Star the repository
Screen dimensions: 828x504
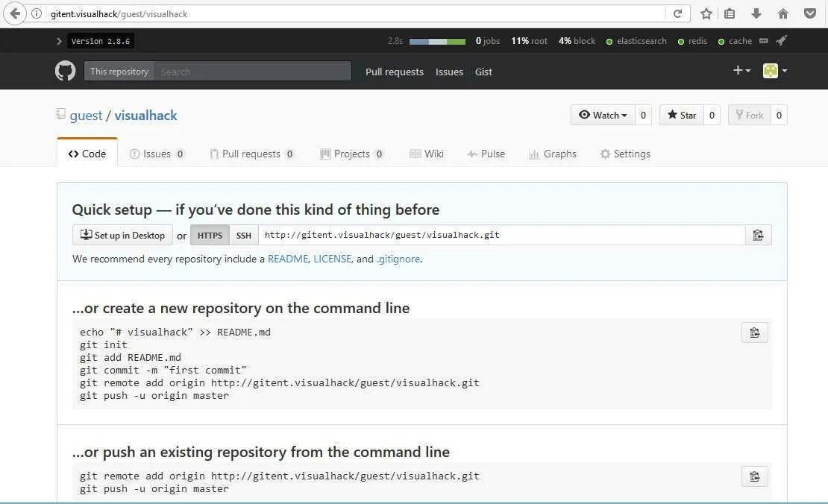(682, 115)
